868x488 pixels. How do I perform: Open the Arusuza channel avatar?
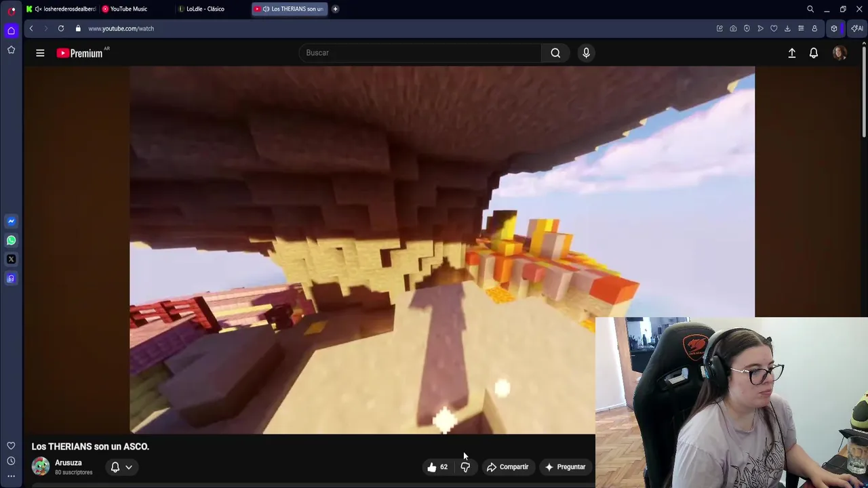(41, 466)
